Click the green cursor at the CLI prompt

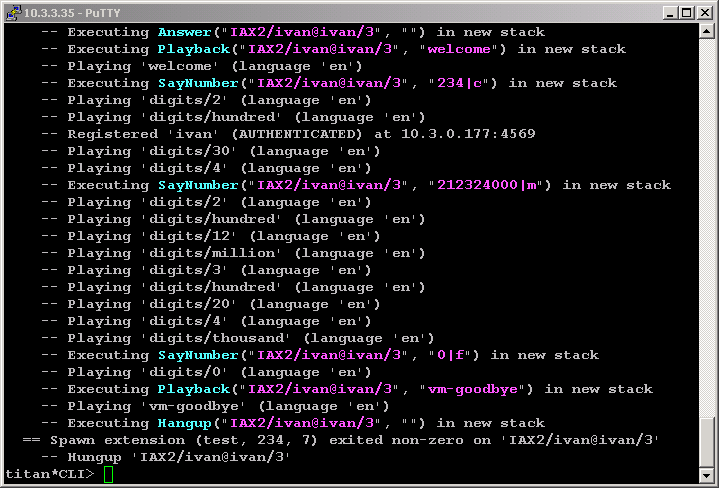[109, 474]
